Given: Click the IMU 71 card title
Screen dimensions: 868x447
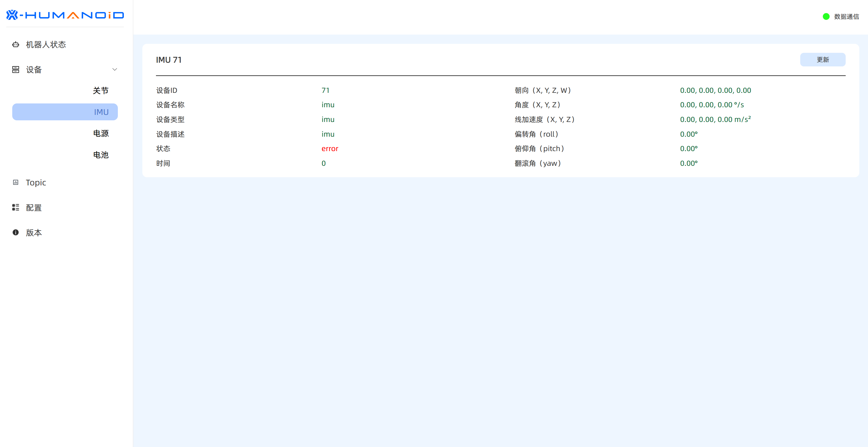Looking at the screenshot, I should pos(168,60).
